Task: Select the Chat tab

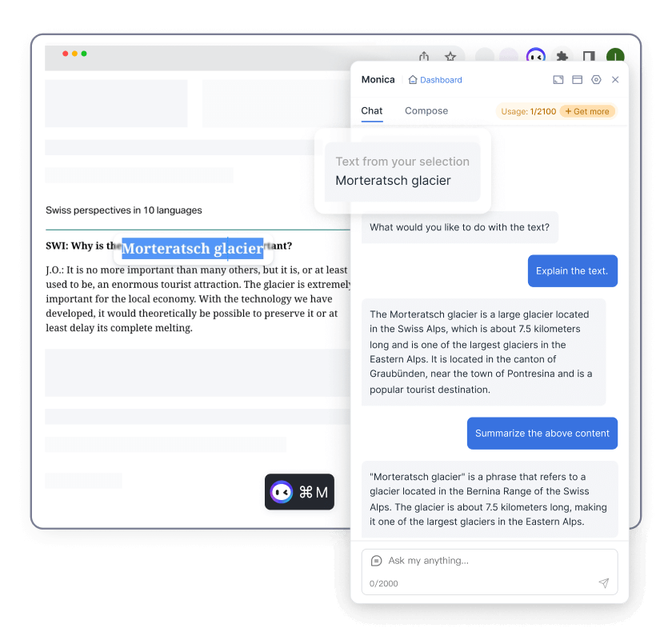Action: [x=371, y=110]
